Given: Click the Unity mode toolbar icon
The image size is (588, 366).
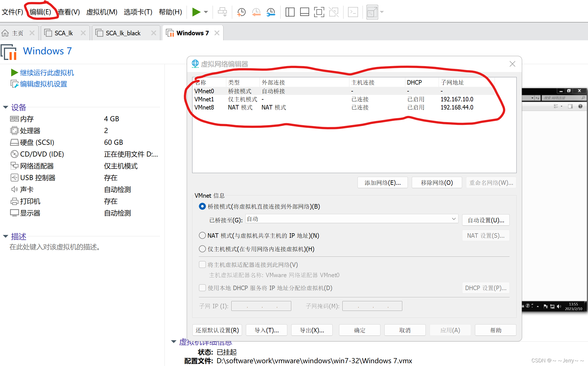Looking at the screenshot, I should pyautogui.click(x=333, y=12).
